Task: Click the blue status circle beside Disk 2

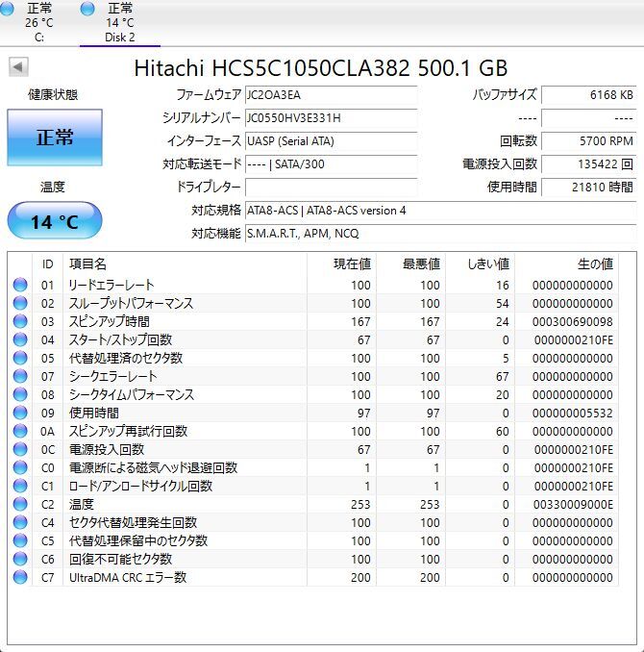Action: [87, 9]
